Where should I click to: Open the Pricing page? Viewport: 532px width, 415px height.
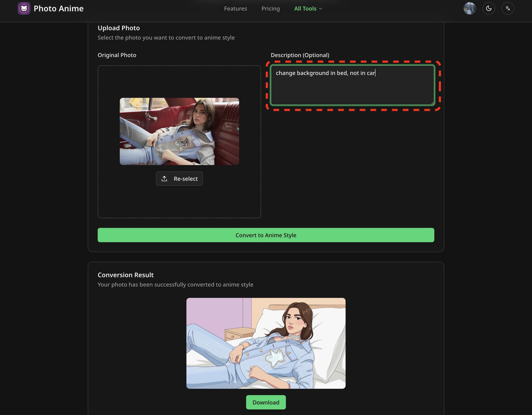270,9
